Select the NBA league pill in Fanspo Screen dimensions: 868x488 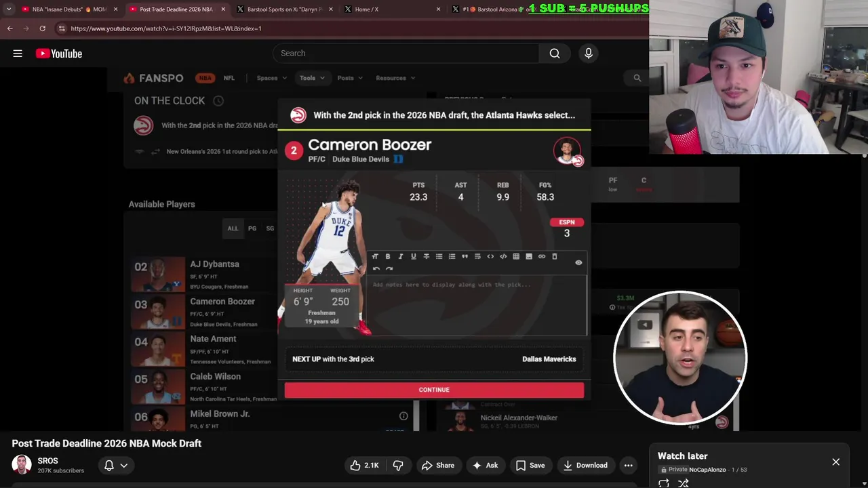(x=205, y=78)
